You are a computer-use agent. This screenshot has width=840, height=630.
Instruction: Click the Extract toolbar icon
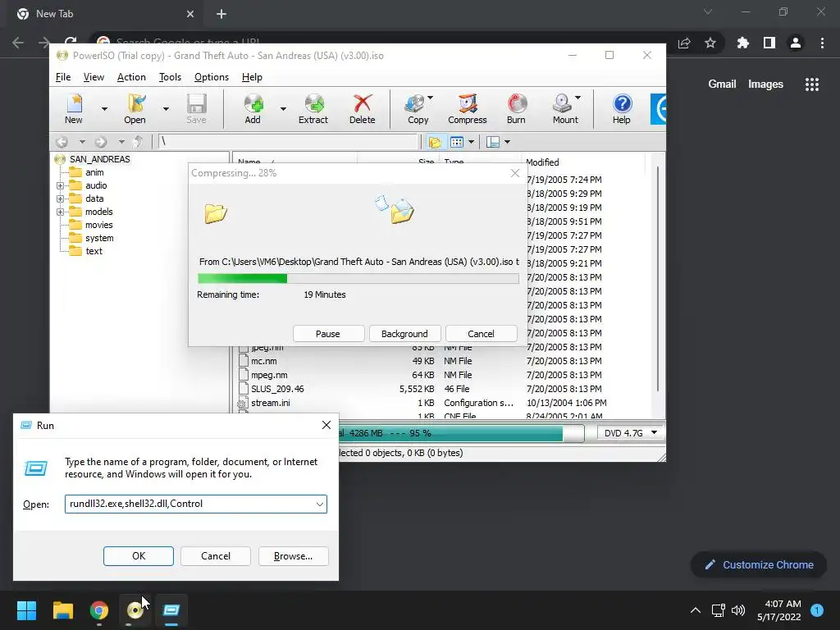pos(313,109)
